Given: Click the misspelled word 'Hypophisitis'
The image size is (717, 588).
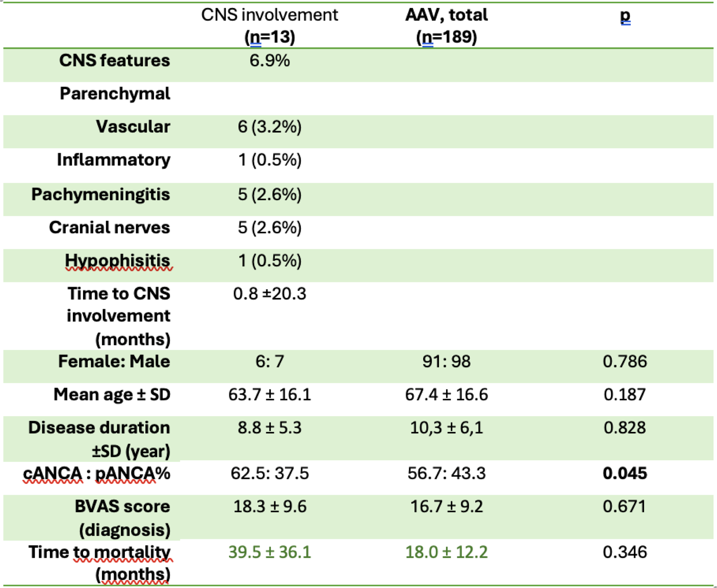Looking at the screenshot, I should coord(117,261).
